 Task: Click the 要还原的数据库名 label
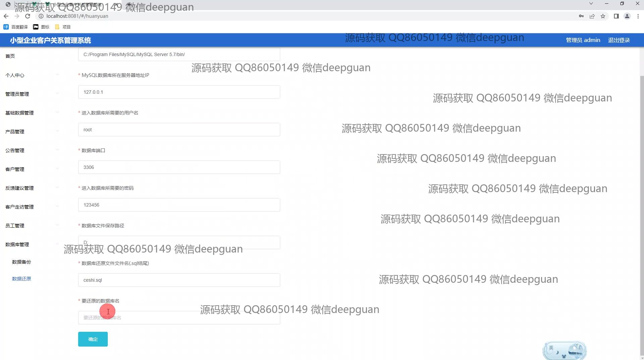click(x=100, y=301)
